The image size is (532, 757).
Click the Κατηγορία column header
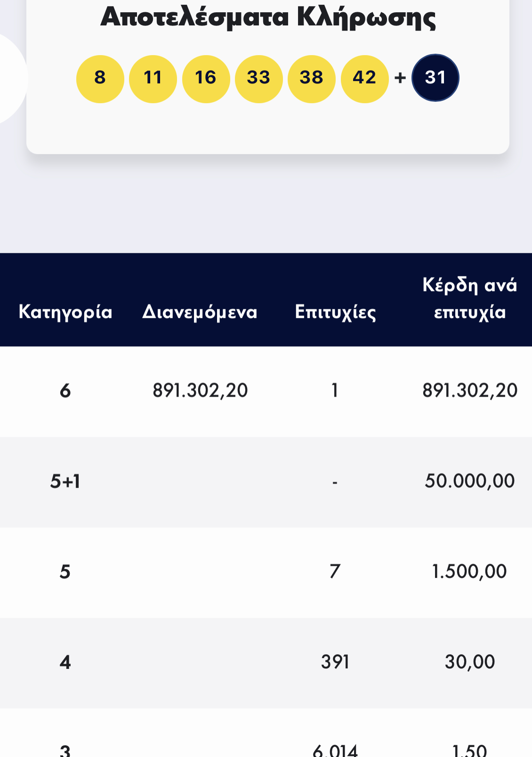coord(65,312)
